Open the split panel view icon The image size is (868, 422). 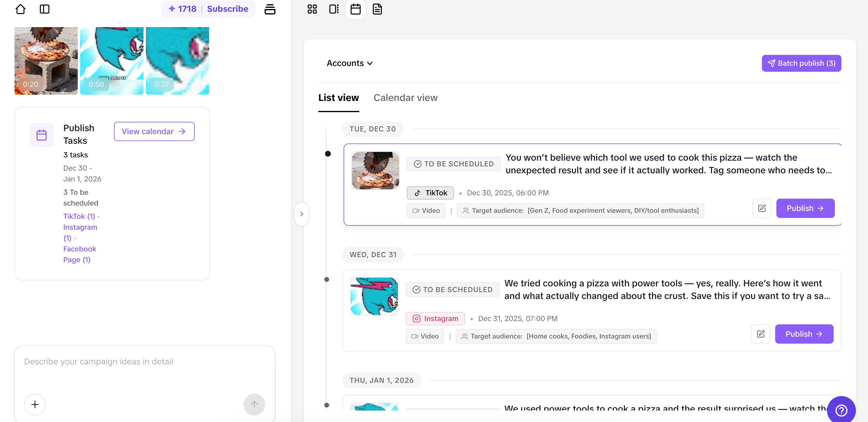coord(334,9)
